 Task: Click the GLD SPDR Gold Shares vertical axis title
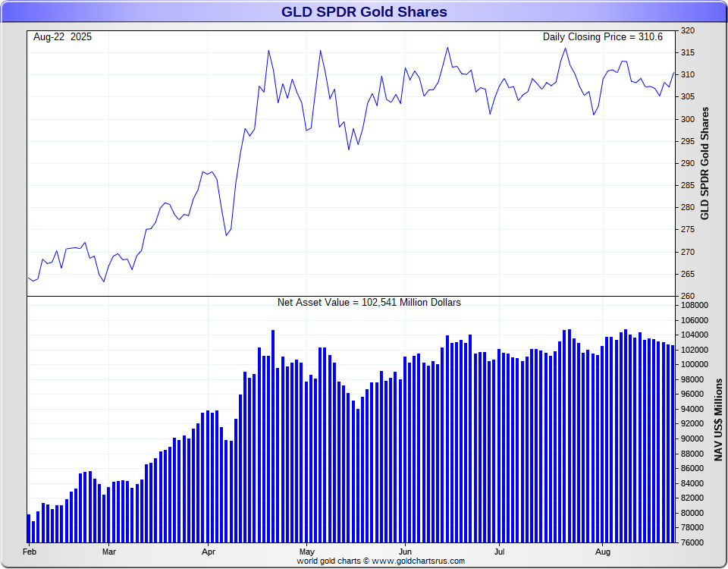pos(704,164)
